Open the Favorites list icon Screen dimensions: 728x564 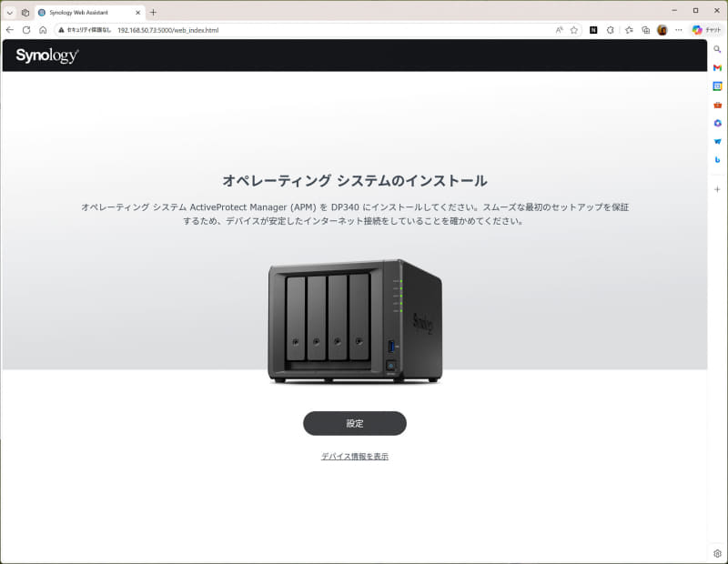[629, 30]
